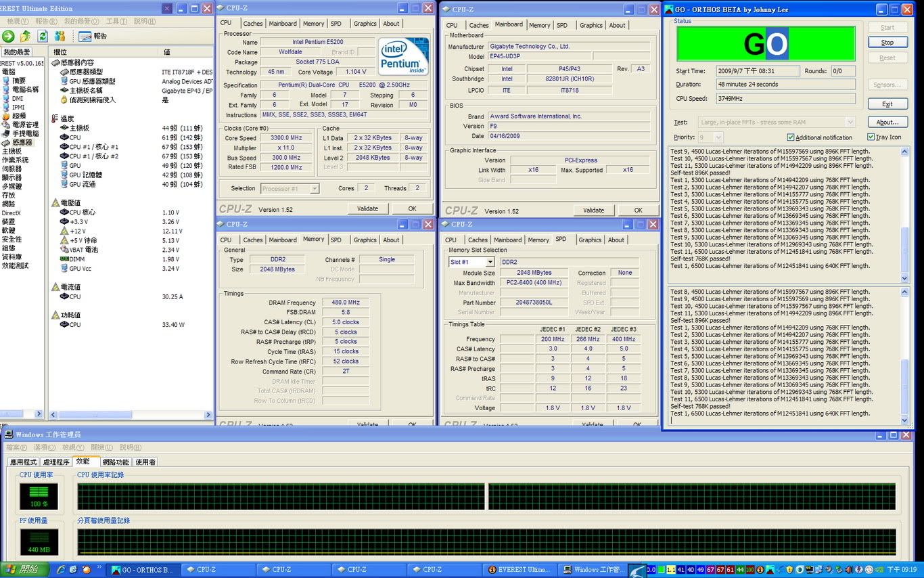The width and height of the screenshot is (924, 578).
Task: Click the 我的最愛 tab in EVEREST sidebar
Action: coord(17,51)
